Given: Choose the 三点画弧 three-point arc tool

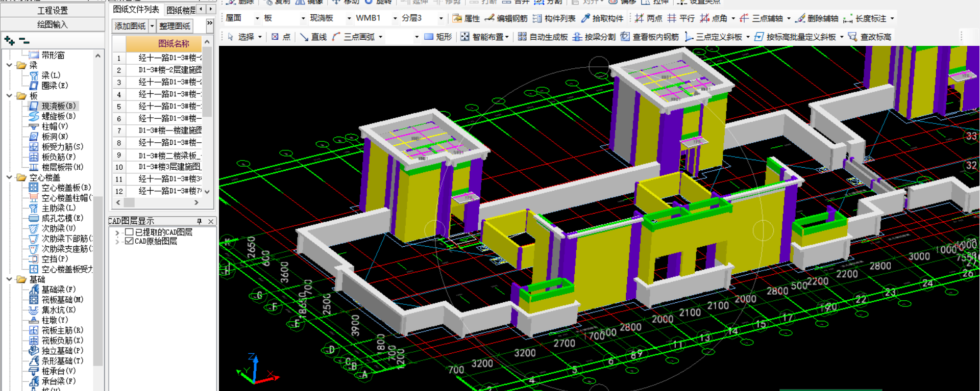Looking at the screenshot, I should point(353,37).
